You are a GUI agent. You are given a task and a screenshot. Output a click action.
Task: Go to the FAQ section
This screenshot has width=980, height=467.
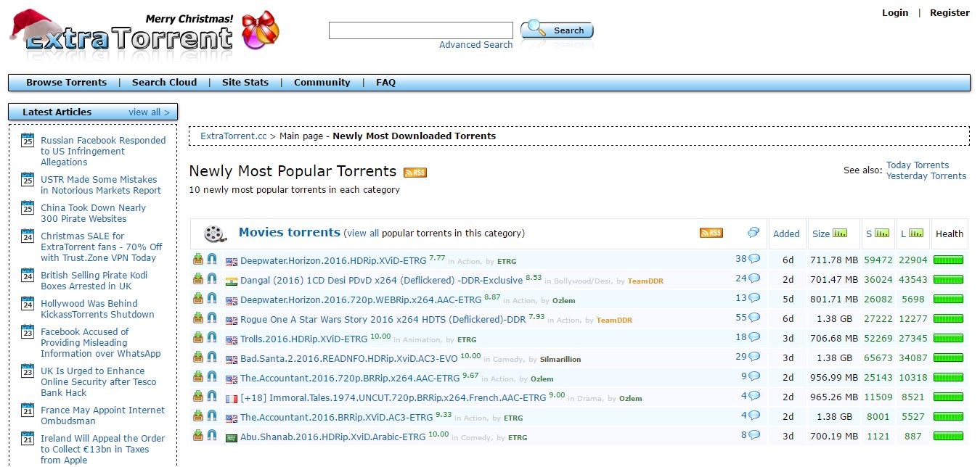[x=385, y=82]
